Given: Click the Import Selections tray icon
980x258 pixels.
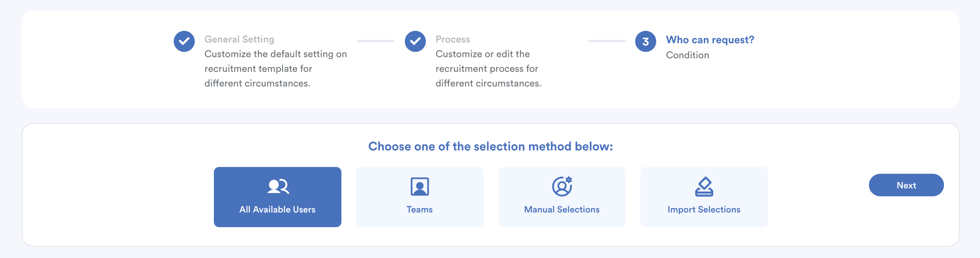Looking at the screenshot, I should (x=704, y=187).
